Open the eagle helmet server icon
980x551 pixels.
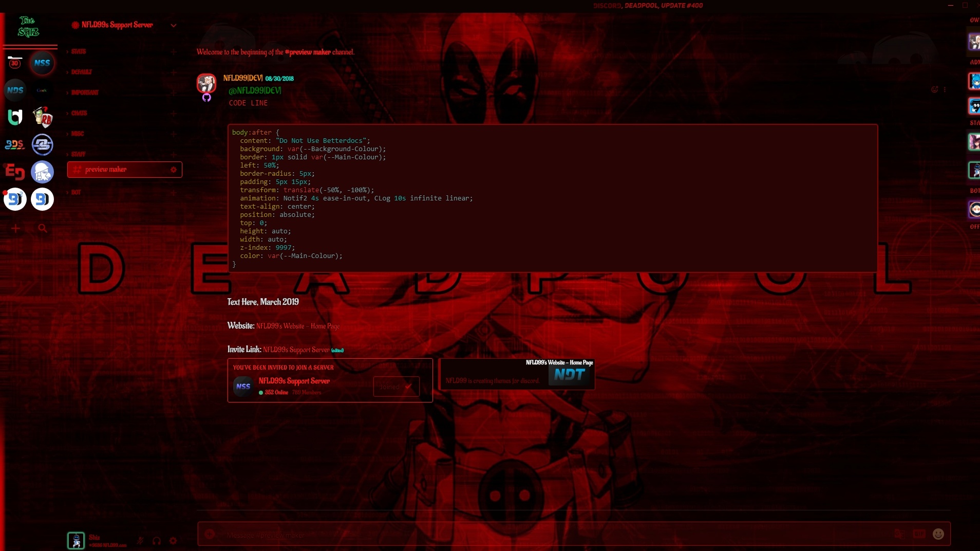coord(42,172)
